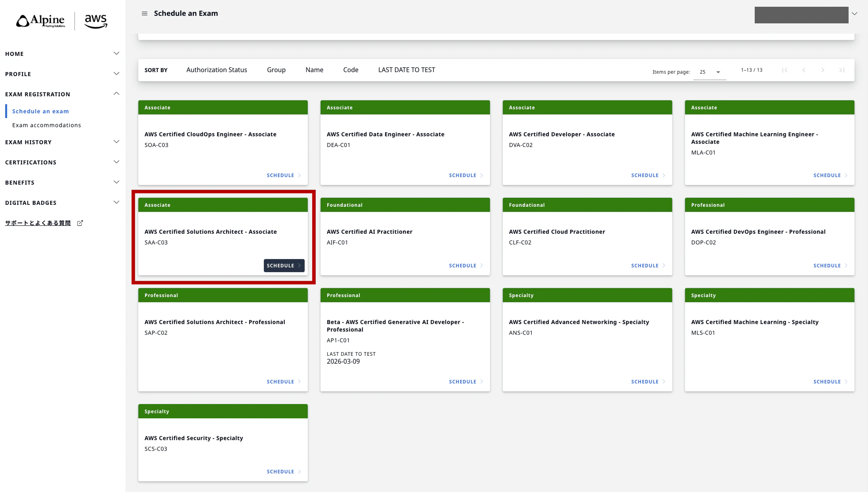Click the exam code SOA-C03

click(x=156, y=145)
